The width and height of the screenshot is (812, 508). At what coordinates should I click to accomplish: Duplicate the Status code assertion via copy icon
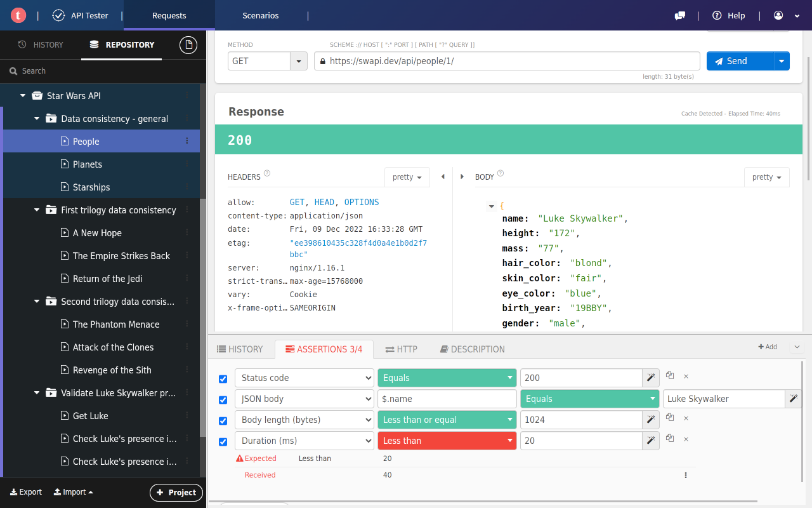(x=670, y=376)
